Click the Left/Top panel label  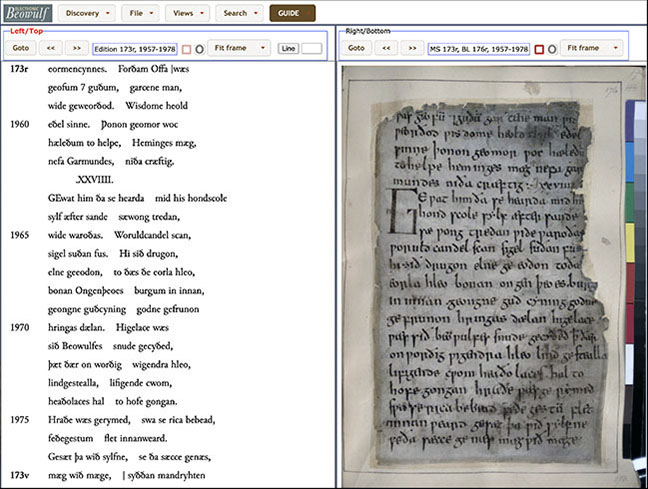(x=26, y=31)
